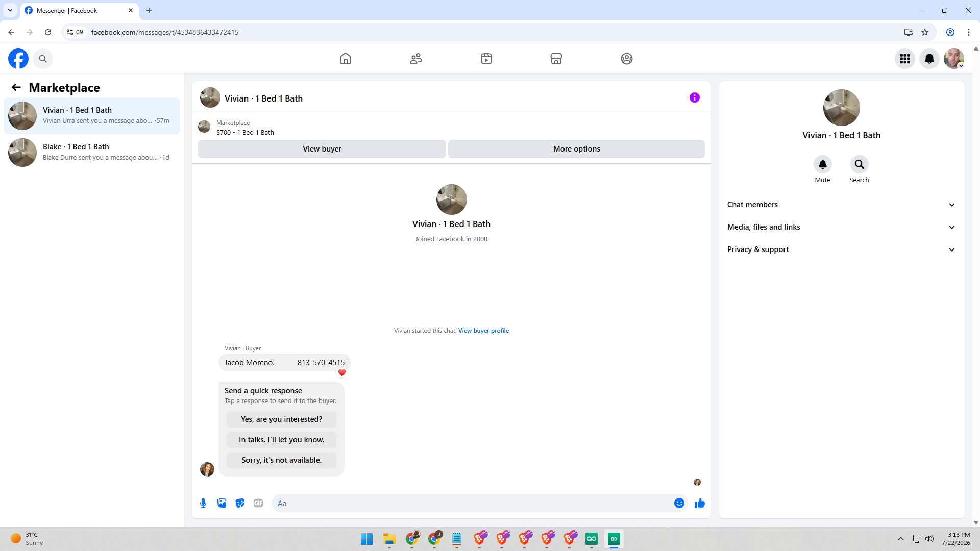This screenshot has width=980, height=551.
Task: Reload the page
Action: 48,32
